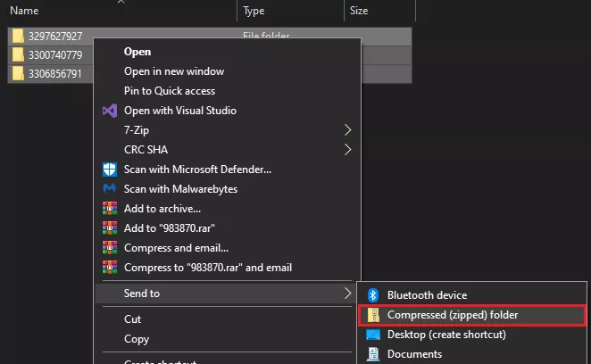Click folder icon of 3306856791
The image size is (591, 364).
click(x=18, y=73)
